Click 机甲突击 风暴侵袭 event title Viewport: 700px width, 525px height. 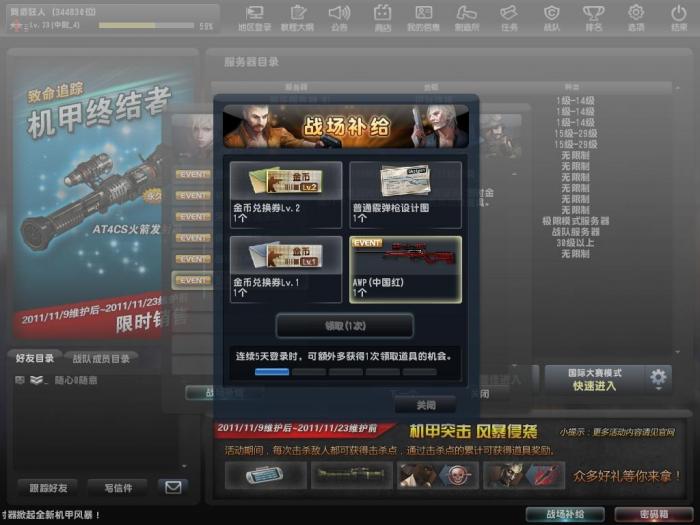(x=473, y=431)
